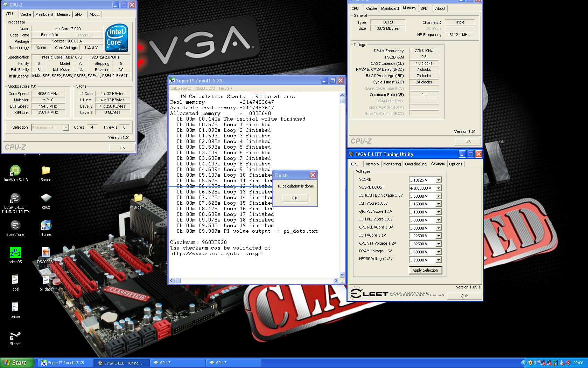Open the iTunes desktop icon
This screenshot has height=368, width=588.
coord(46,225)
